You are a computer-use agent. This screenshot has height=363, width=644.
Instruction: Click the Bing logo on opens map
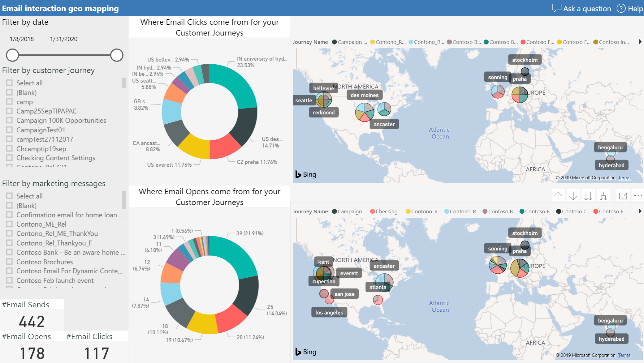pyautogui.click(x=306, y=352)
